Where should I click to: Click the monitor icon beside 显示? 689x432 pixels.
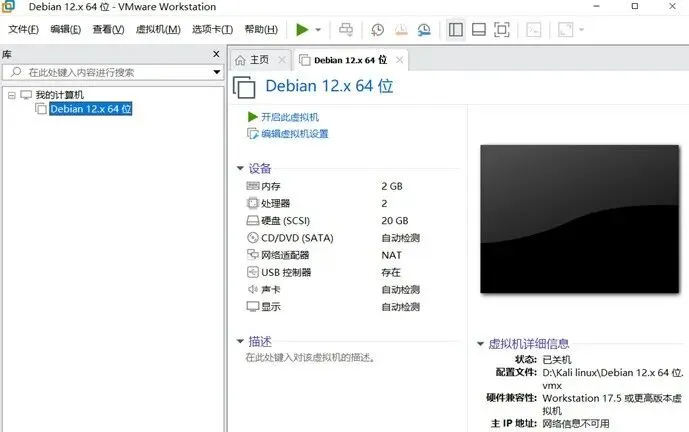(253, 306)
